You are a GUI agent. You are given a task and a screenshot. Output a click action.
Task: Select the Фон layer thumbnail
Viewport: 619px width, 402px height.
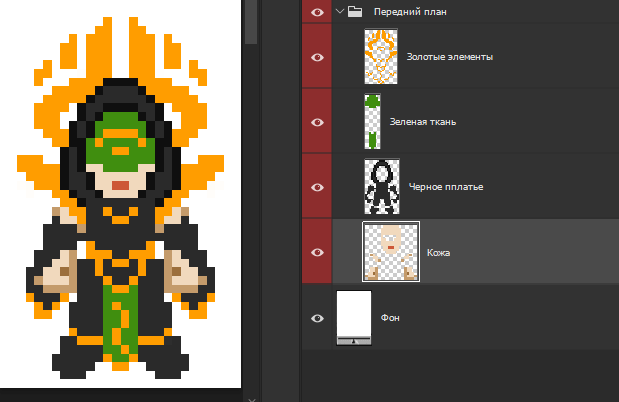[354, 318]
